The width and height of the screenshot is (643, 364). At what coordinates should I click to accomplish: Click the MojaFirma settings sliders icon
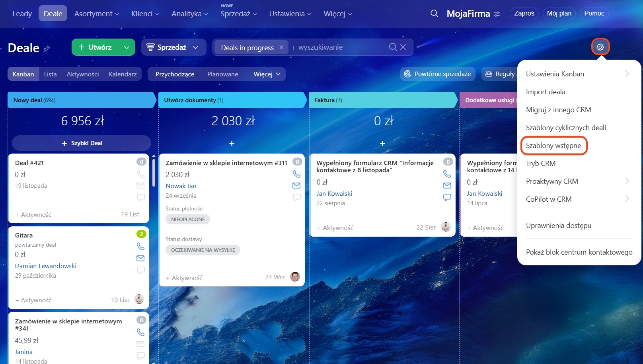497,14
